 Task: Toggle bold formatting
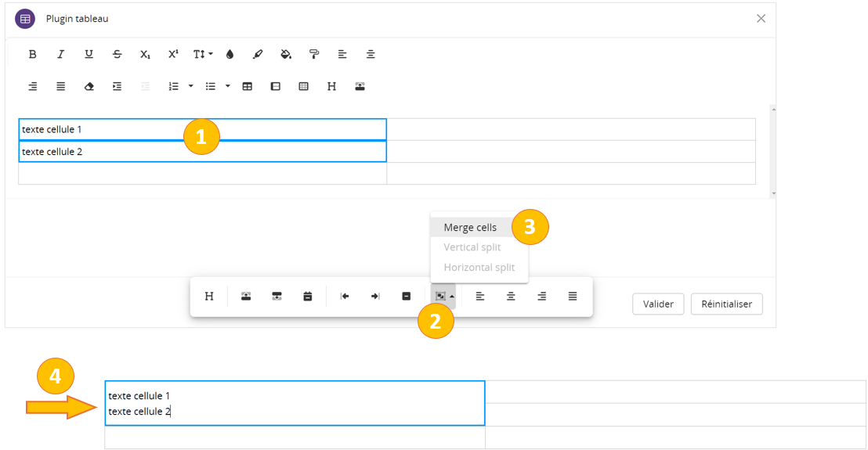click(32, 54)
